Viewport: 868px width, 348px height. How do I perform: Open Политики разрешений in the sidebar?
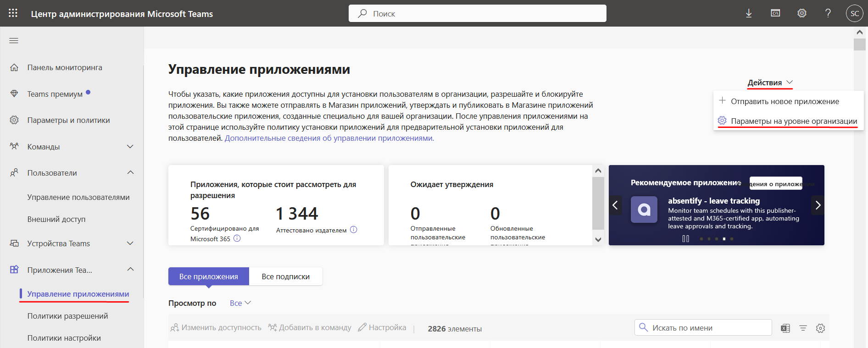[x=68, y=316]
